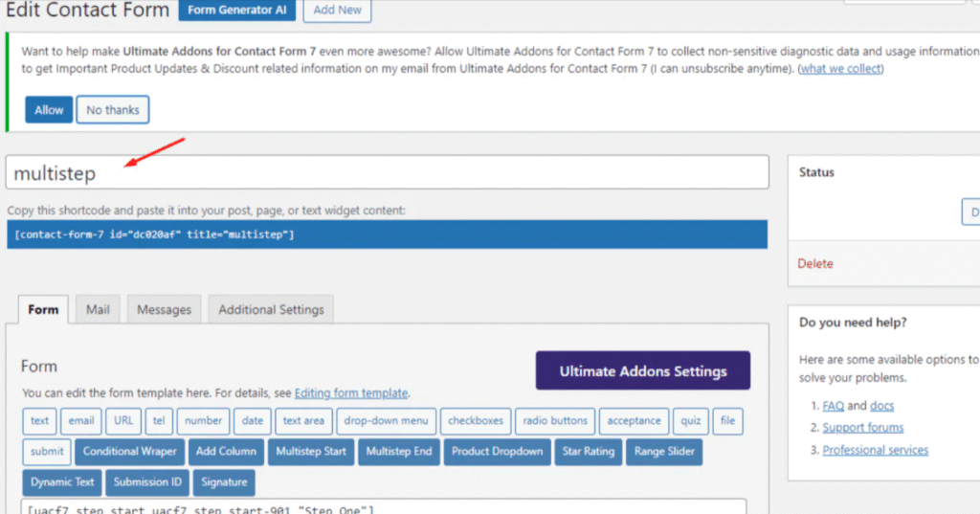
Task: Add a Star Rating tag
Action: click(589, 452)
